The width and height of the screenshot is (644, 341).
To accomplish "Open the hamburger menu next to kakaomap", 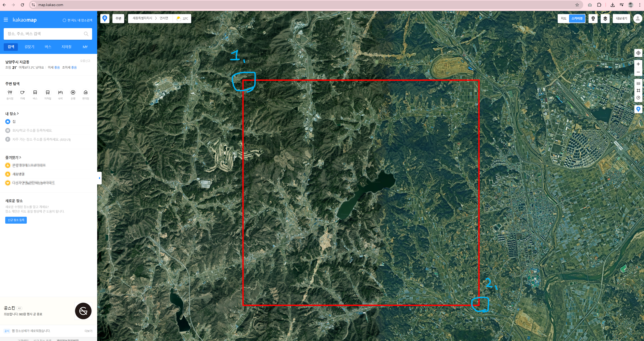I will (6, 20).
